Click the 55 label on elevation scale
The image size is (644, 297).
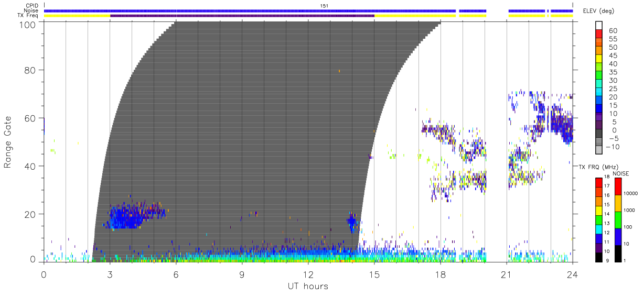tap(613, 39)
